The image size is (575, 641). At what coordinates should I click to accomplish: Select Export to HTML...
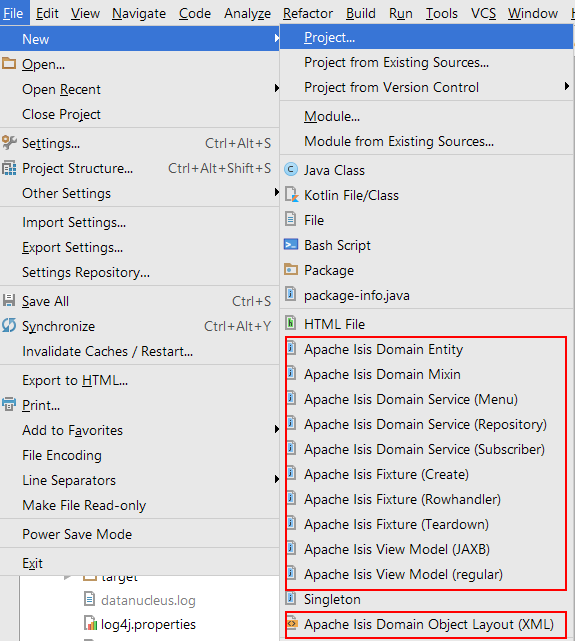[x=139, y=380]
